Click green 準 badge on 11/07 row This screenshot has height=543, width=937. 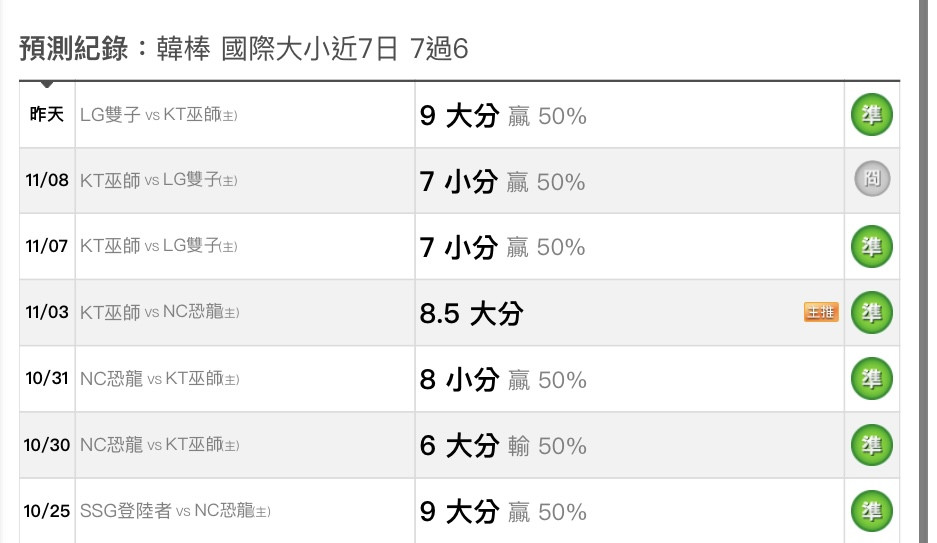pyautogui.click(x=871, y=246)
